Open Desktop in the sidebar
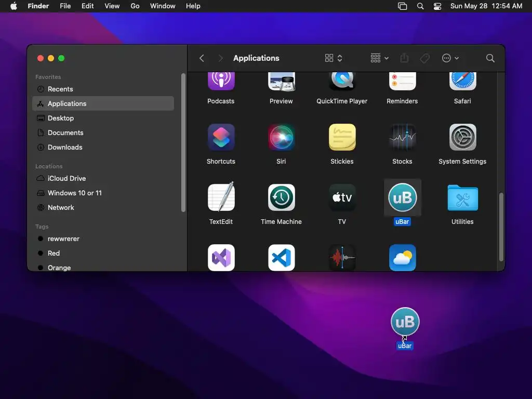532x399 pixels. (x=103, y=118)
